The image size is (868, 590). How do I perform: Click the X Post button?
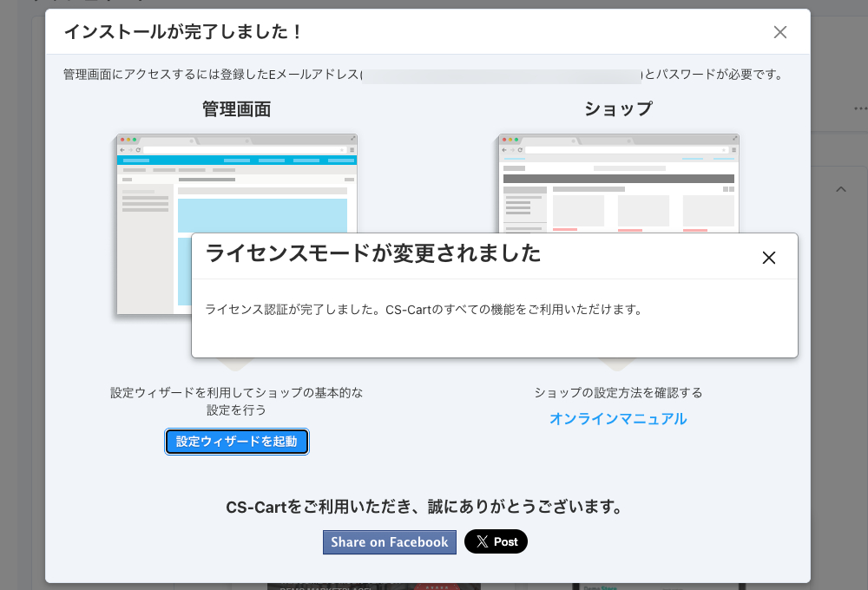click(x=496, y=541)
